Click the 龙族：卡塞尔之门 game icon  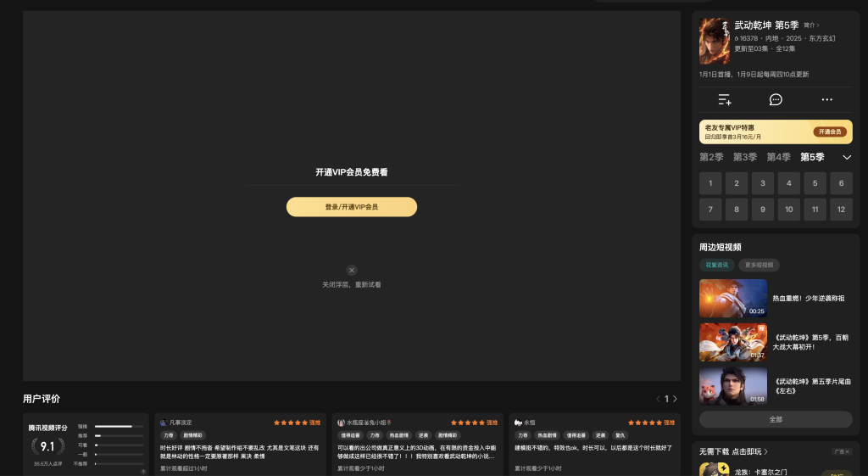714,470
